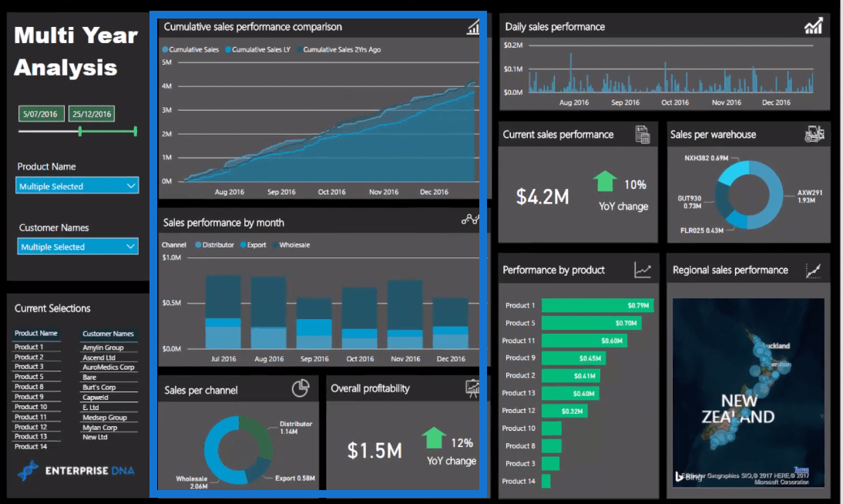Click the Sales per channel pie icon

301,388
